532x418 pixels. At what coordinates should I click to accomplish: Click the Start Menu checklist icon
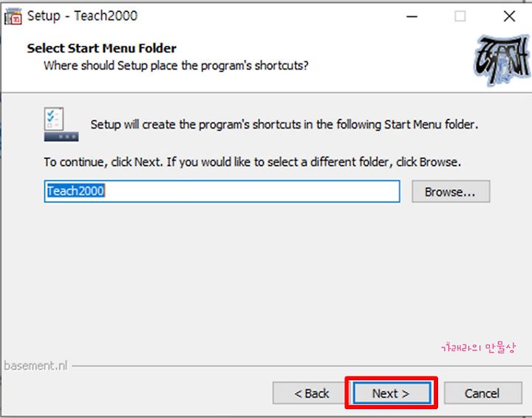tap(61, 124)
